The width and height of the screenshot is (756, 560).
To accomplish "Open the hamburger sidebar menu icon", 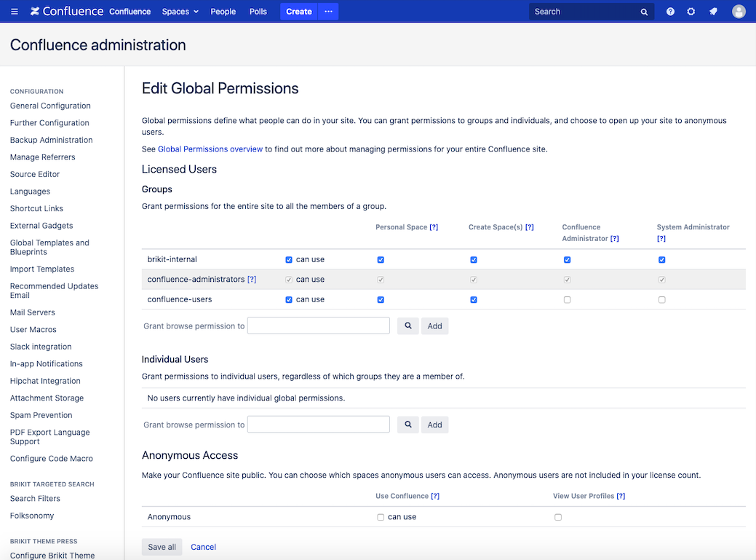I will [15, 12].
